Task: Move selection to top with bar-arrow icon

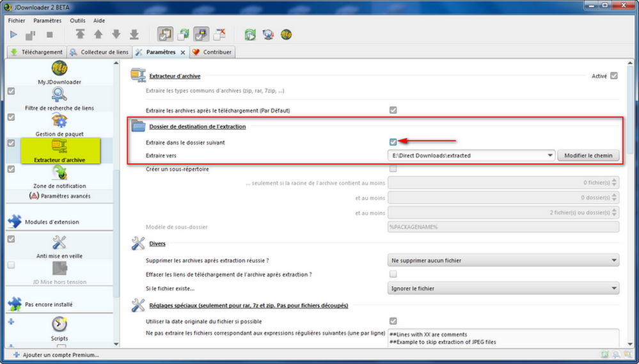Action: click(81, 35)
